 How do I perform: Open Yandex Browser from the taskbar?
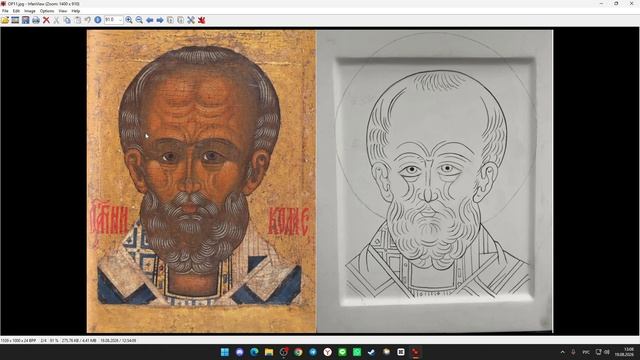[x=328, y=352]
